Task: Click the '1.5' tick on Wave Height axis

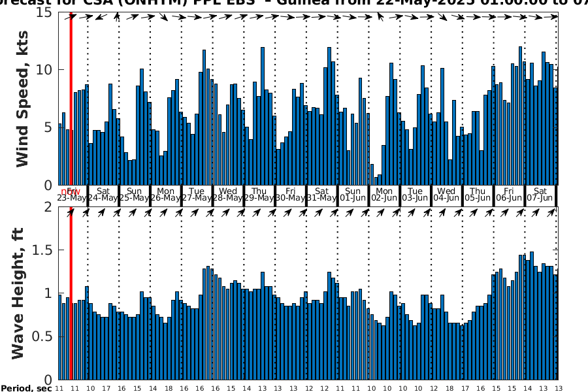Action: pyautogui.click(x=42, y=250)
